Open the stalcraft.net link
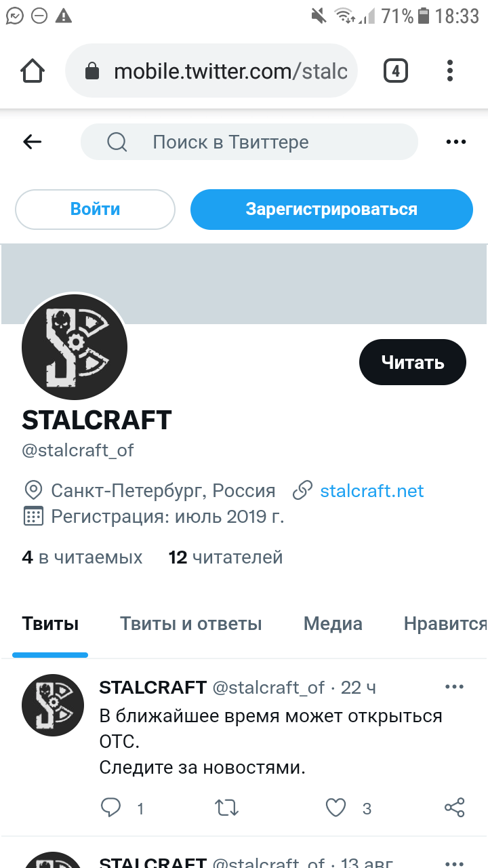The width and height of the screenshot is (488, 868). [x=372, y=490]
